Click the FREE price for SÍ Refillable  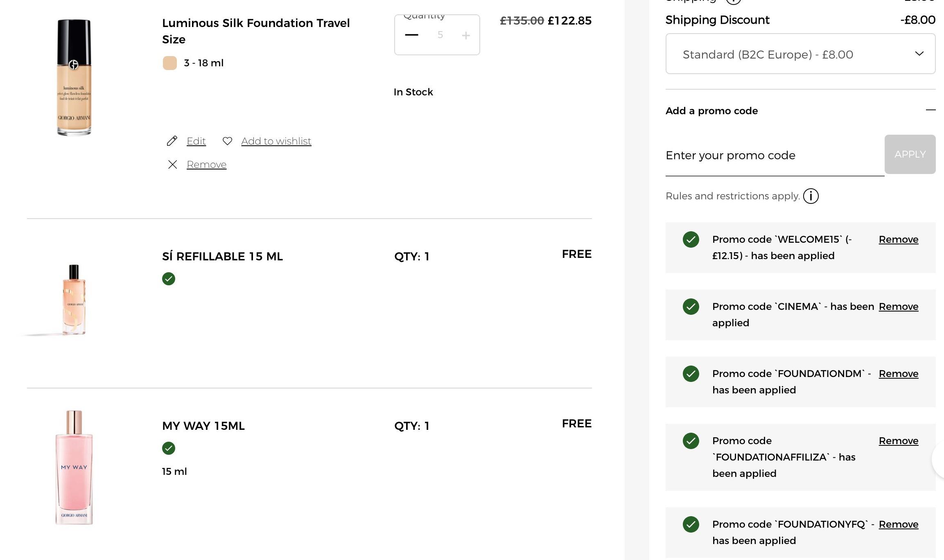point(577,254)
